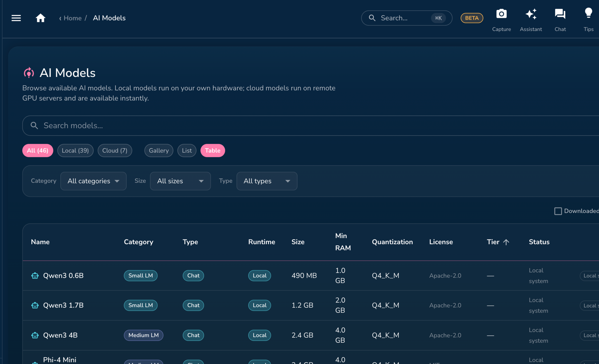Select the Qwen3 1.7B model name
Screen dimensions: 599x364
tap(63, 305)
